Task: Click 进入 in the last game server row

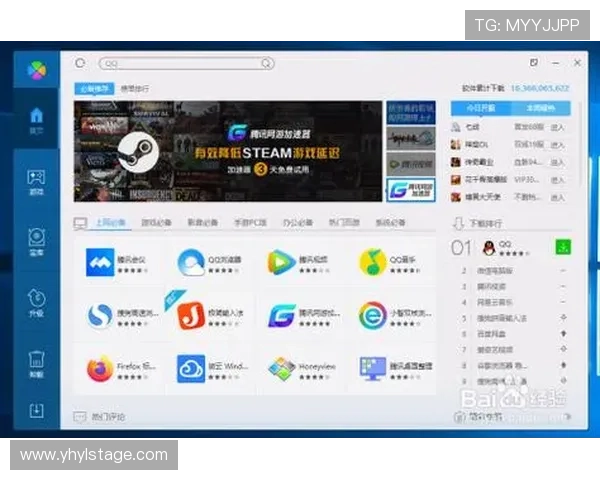Action: [x=557, y=198]
